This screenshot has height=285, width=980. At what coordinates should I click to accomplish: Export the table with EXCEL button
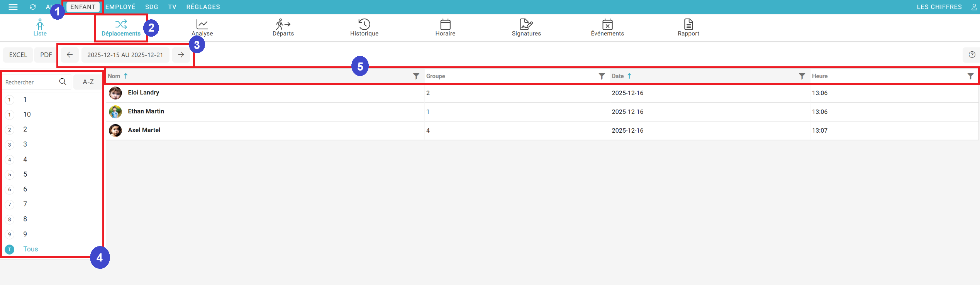(x=18, y=55)
